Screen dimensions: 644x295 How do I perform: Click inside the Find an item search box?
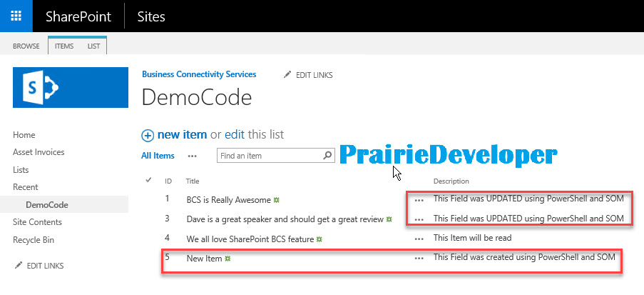(270, 156)
